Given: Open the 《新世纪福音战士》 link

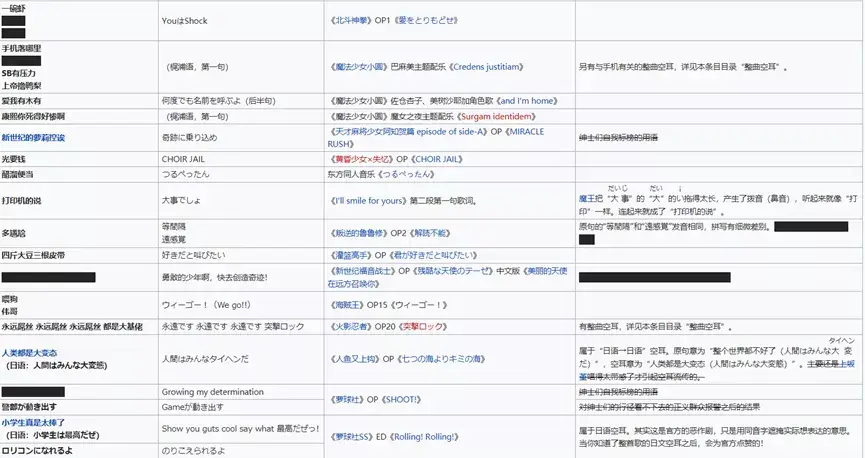Looking at the screenshot, I should (363, 271).
